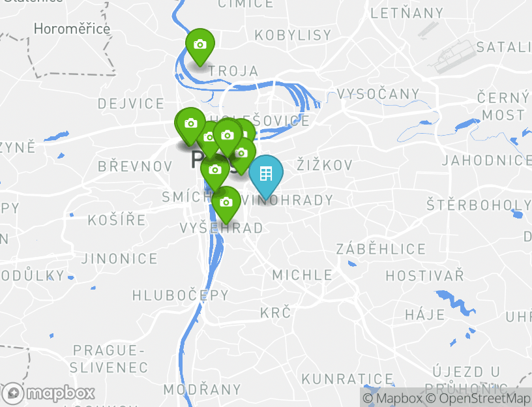The image size is (532, 407).
Task: Click the Dejvice district label
Action: click(x=131, y=104)
